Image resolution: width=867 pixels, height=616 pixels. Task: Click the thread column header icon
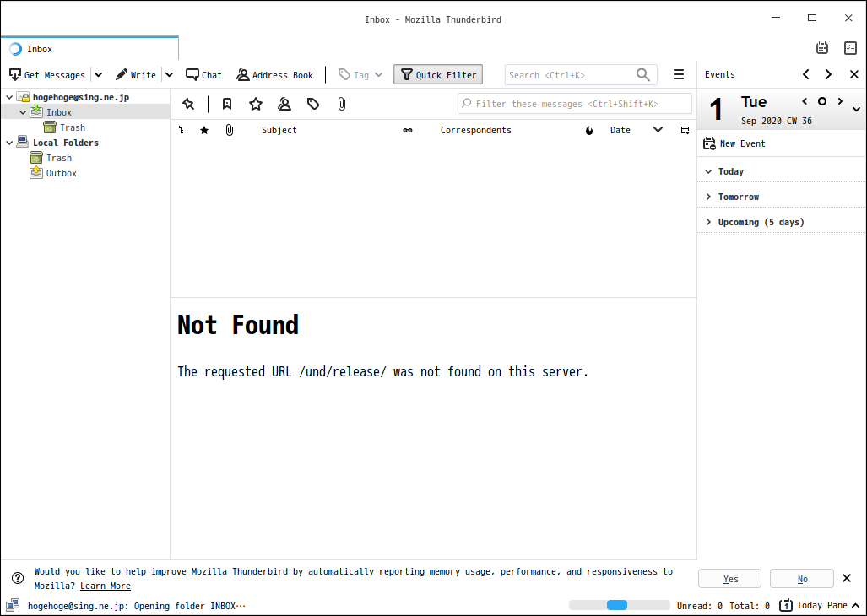[181, 131]
